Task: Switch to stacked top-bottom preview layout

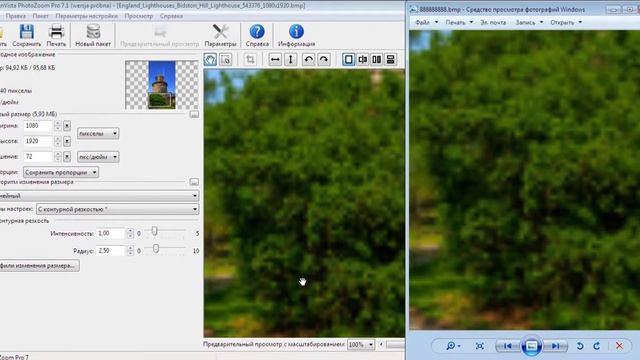Action: pos(391,60)
